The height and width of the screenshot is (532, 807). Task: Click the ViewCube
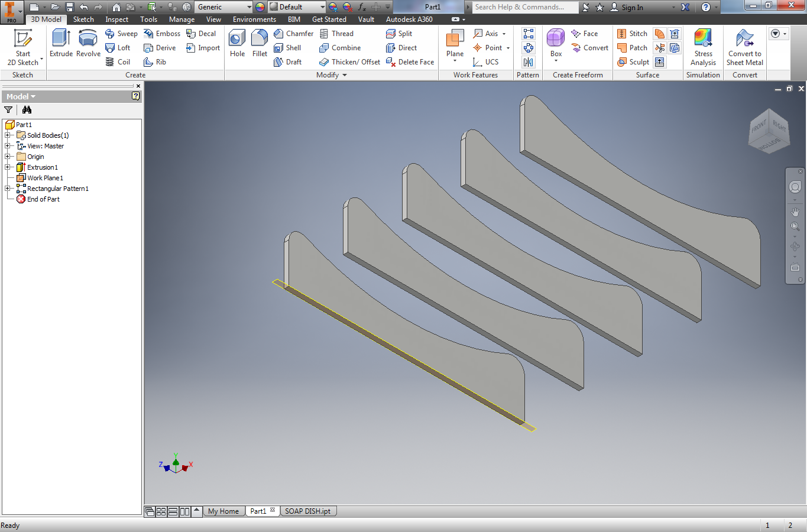(768, 131)
